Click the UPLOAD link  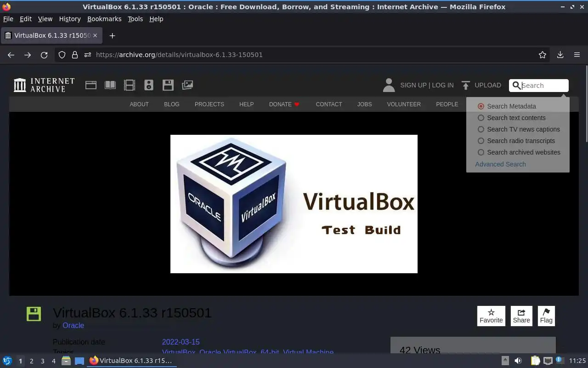pos(488,85)
